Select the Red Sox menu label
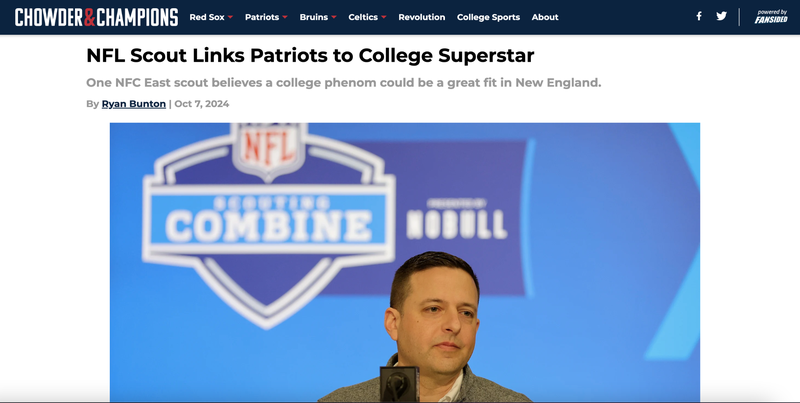Screen dimensions: 800x403 (x=207, y=17)
